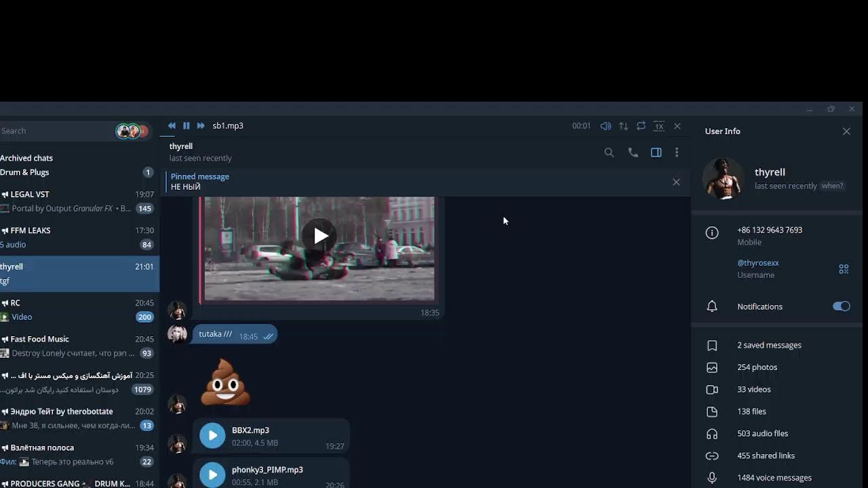Toggle the Notifications switch
The width and height of the screenshot is (868, 488).
coord(841,306)
